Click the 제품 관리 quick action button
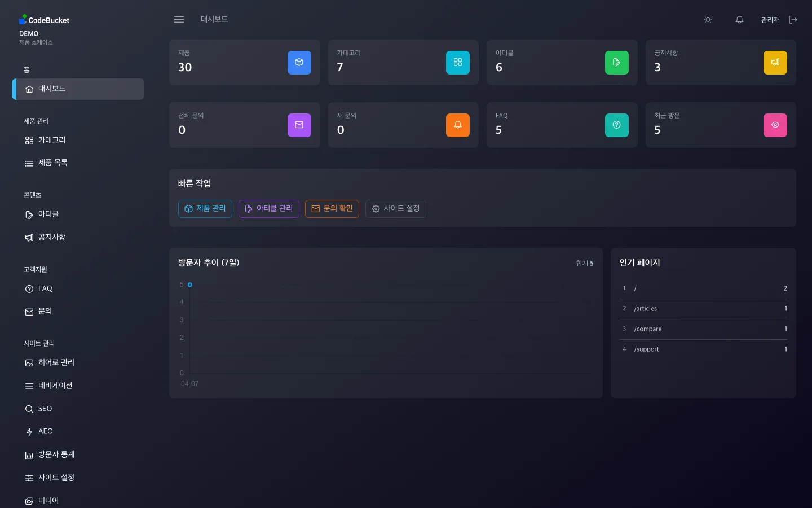The image size is (812, 508). (205, 209)
